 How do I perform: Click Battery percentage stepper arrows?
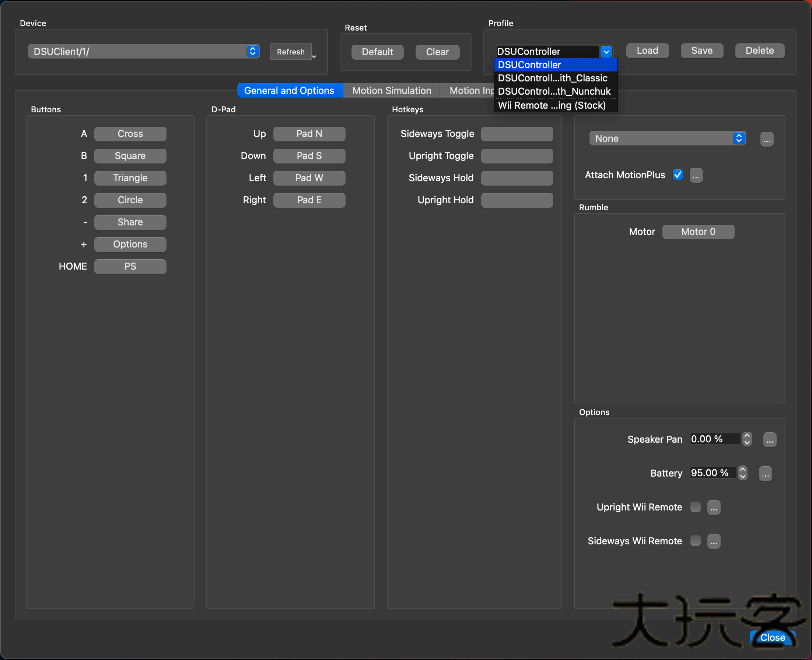pos(742,473)
